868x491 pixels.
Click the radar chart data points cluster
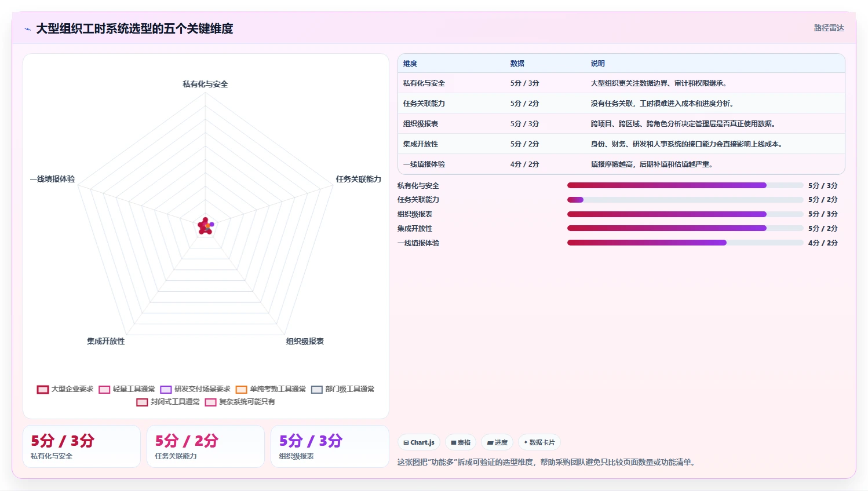(206, 226)
